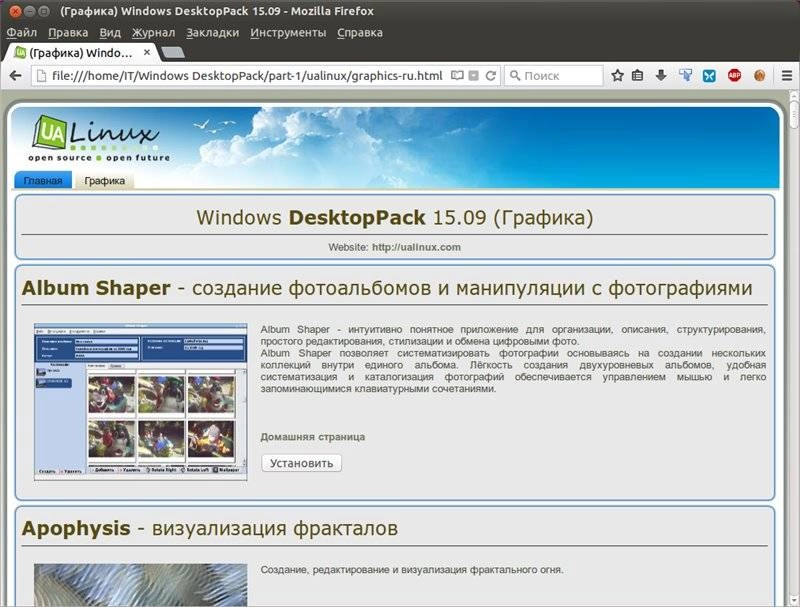The image size is (800, 607).
Task: Switch to the Графика page tab
Action: coord(105,181)
